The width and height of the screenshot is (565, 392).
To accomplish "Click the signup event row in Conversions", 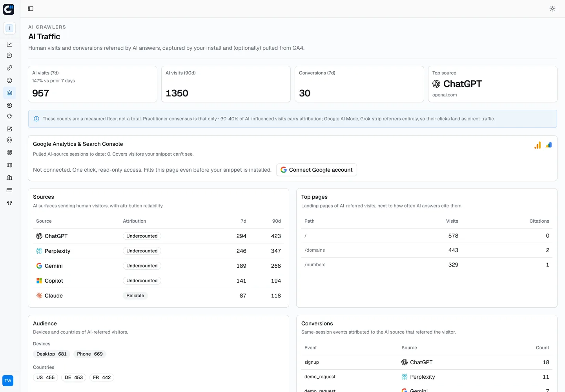I will pos(427,362).
